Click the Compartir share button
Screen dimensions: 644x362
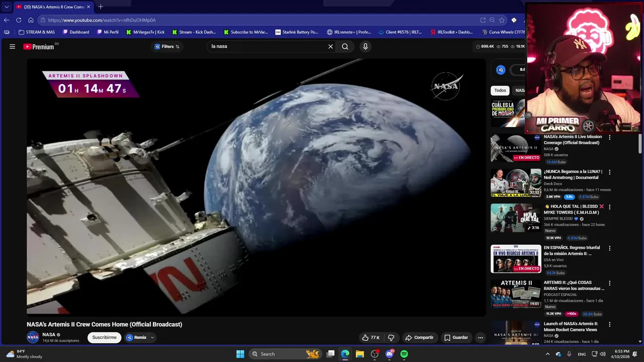pos(419,337)
